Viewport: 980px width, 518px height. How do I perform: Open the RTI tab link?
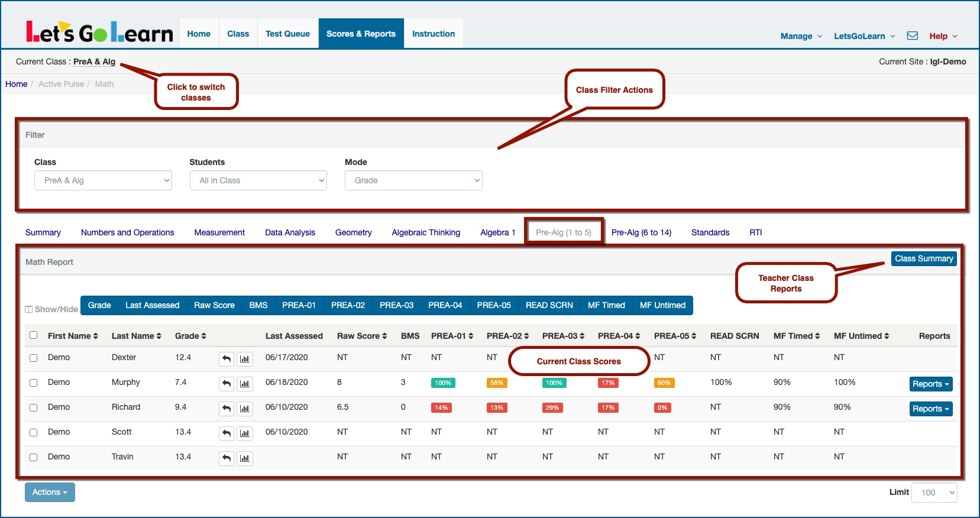(756, 232)
